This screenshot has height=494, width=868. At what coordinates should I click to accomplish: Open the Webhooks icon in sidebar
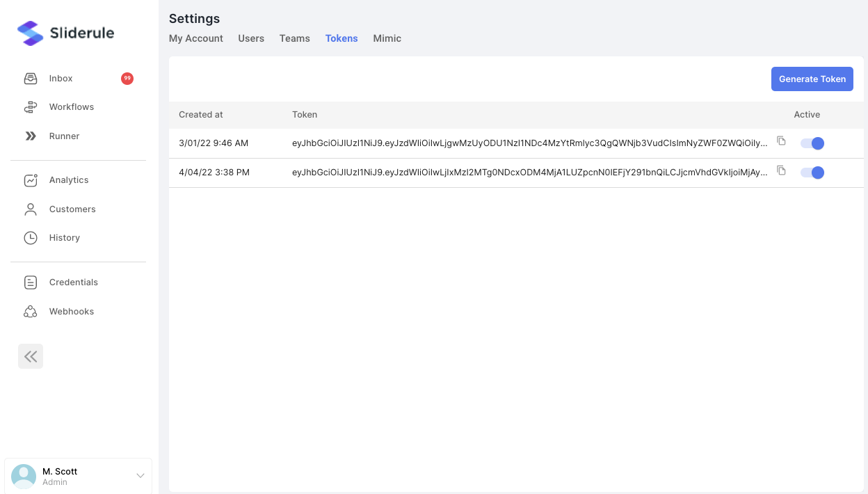pyautogui.click(x=31, y=312)
